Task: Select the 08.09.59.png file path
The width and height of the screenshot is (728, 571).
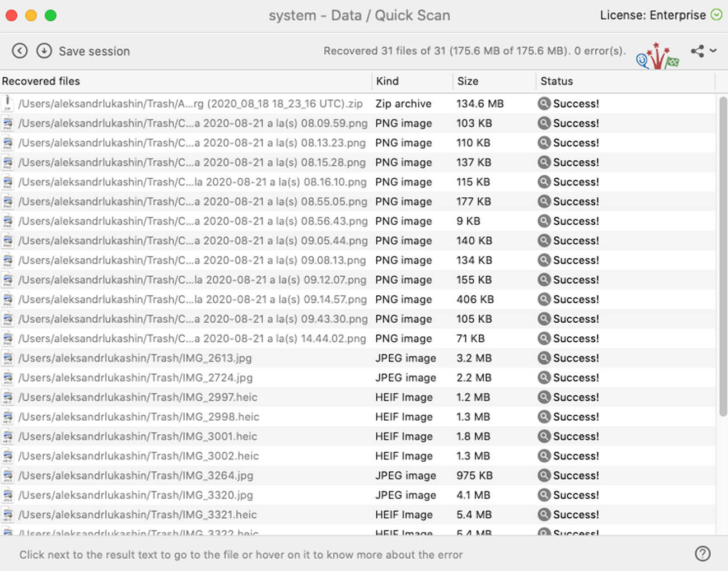Action: point(193,123)
